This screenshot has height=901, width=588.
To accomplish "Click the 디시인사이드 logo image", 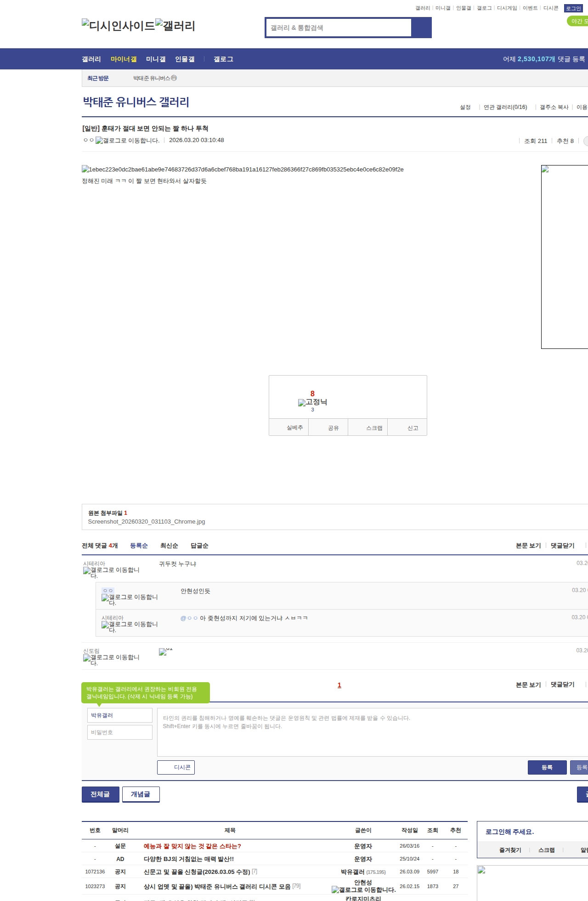I will click(119, 25).
